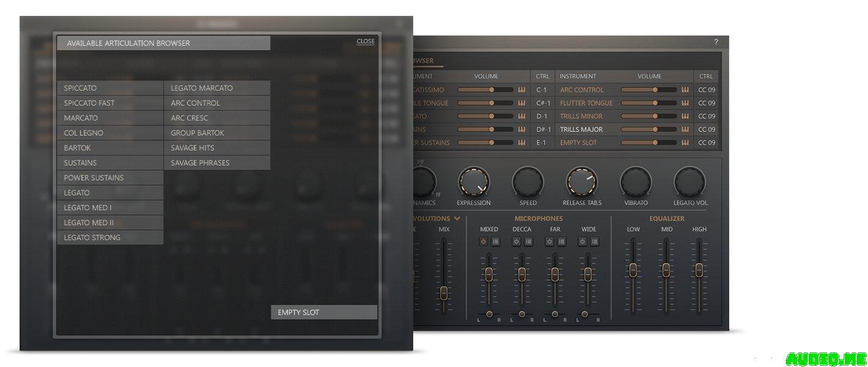Expand the Convolutions dropdown chevron

point(457,218)
